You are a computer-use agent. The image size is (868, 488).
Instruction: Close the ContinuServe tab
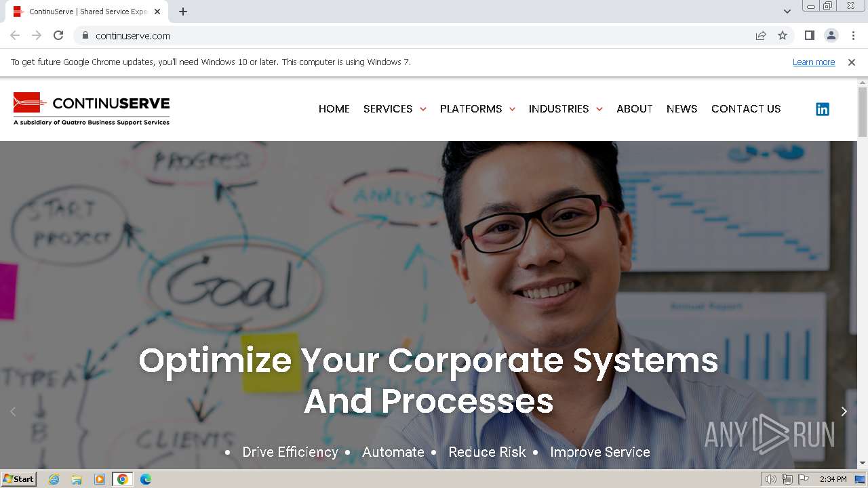point(157,12)
